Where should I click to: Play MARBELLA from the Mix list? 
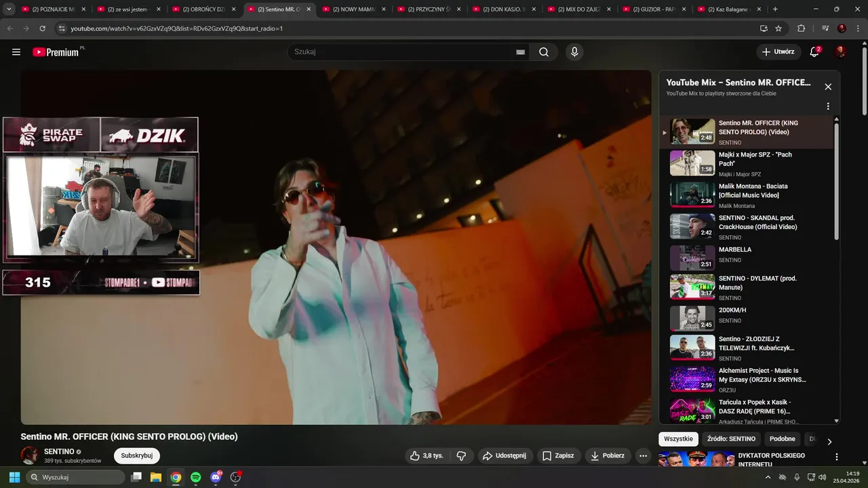(746, 258)
